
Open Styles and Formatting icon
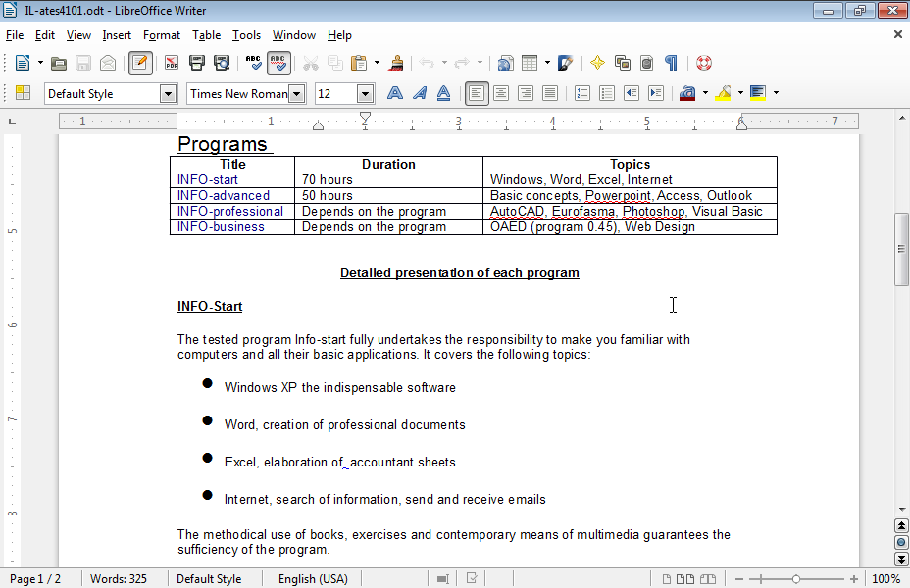[x=23, y=93]
